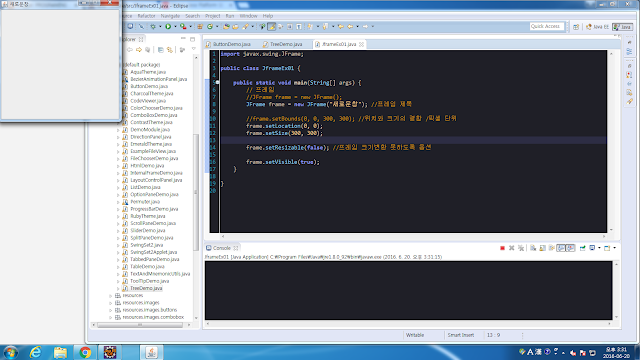640x360 pixels.
Task: Select SliderDemo.java in Package Explorer
Action: [x=147, y=231]
